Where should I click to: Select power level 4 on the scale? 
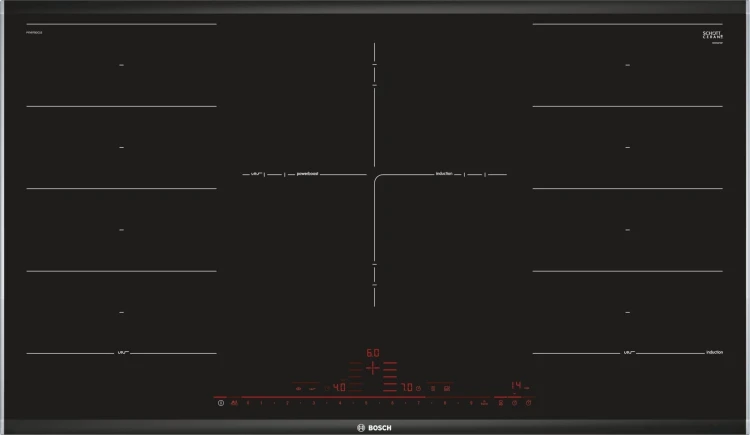(x=340, y=403)
